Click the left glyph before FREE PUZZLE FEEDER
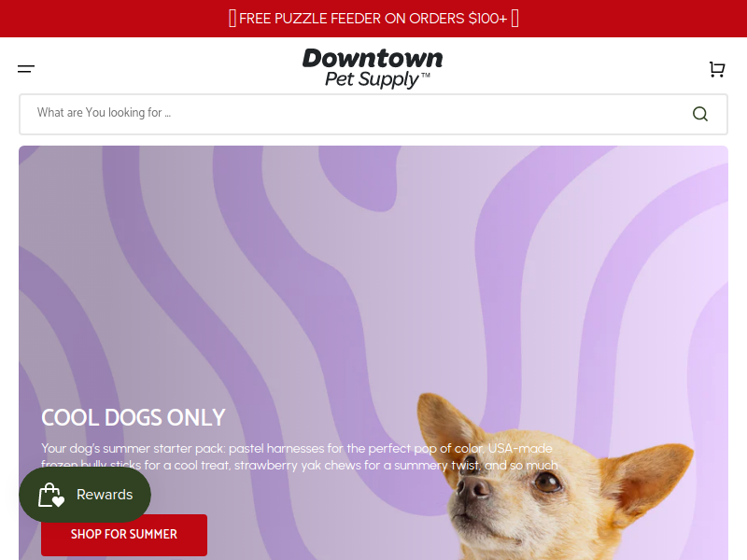Viewport: 747px width, 560px height. (233, 19)
